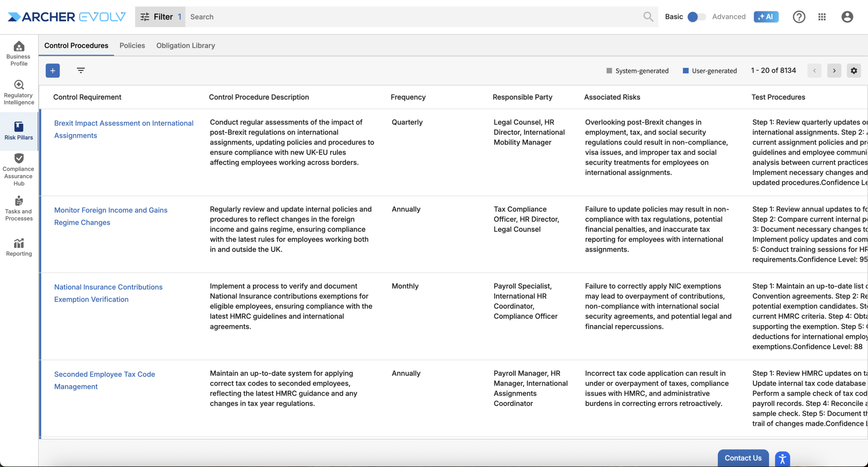
Task: Open Tasks and Processes section
Action: click(19, 208)
